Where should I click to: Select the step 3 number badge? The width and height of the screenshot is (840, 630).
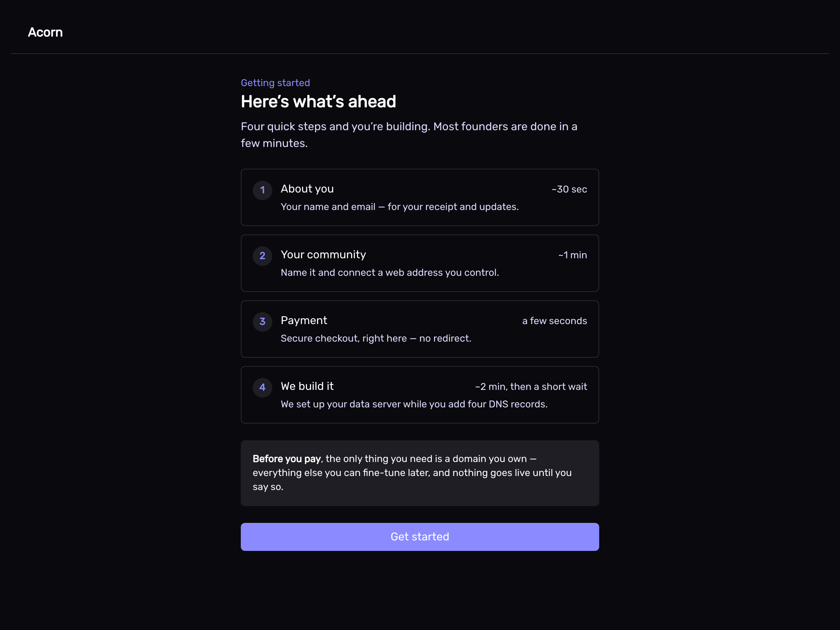click(x=262, y=322)
